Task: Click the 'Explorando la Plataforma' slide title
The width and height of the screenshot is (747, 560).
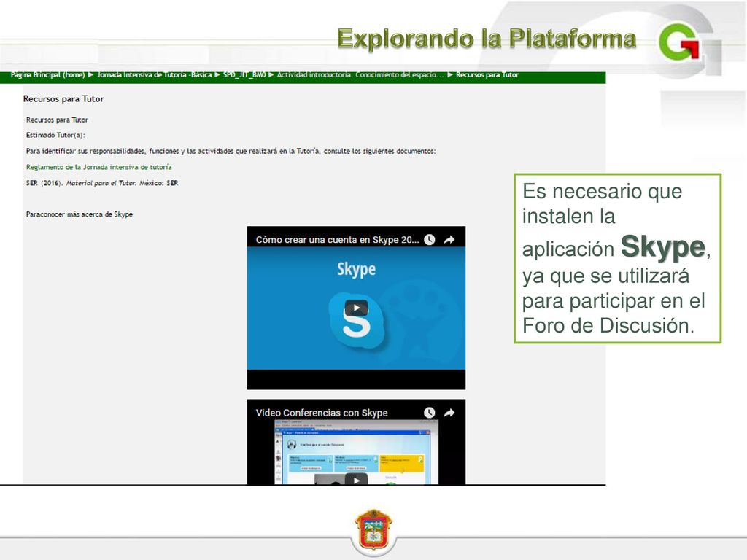Action: coord(487,39)
